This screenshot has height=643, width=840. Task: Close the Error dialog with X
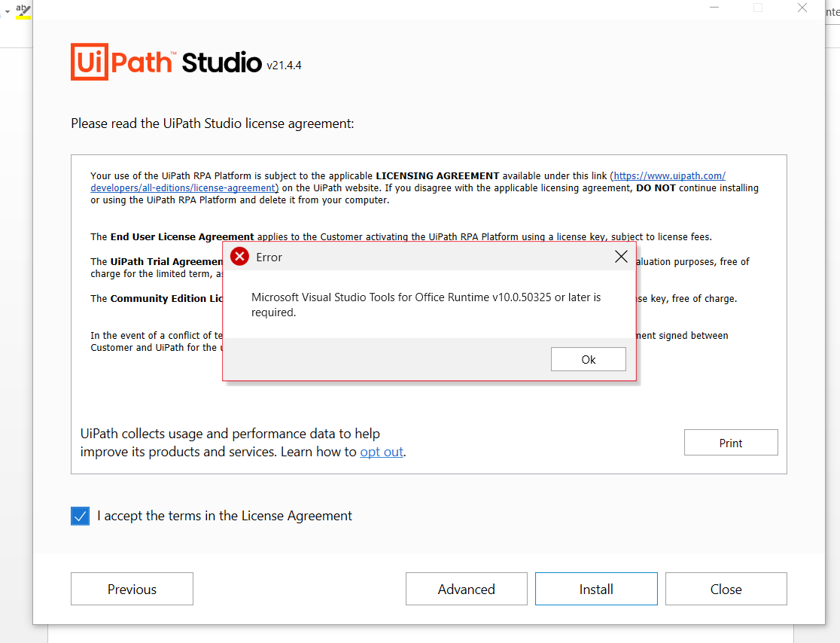[621, 257]
